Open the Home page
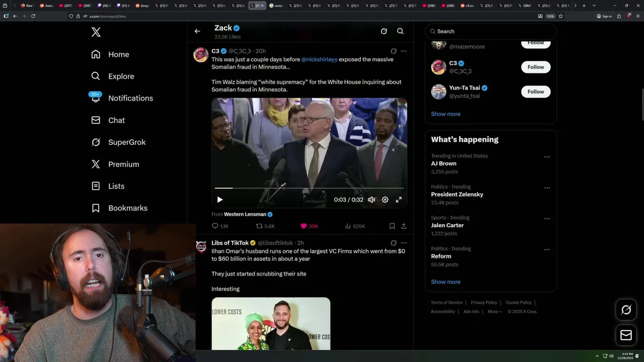This screenshot has width=644, height=362. pyautogui.click(x=110, y=54)
